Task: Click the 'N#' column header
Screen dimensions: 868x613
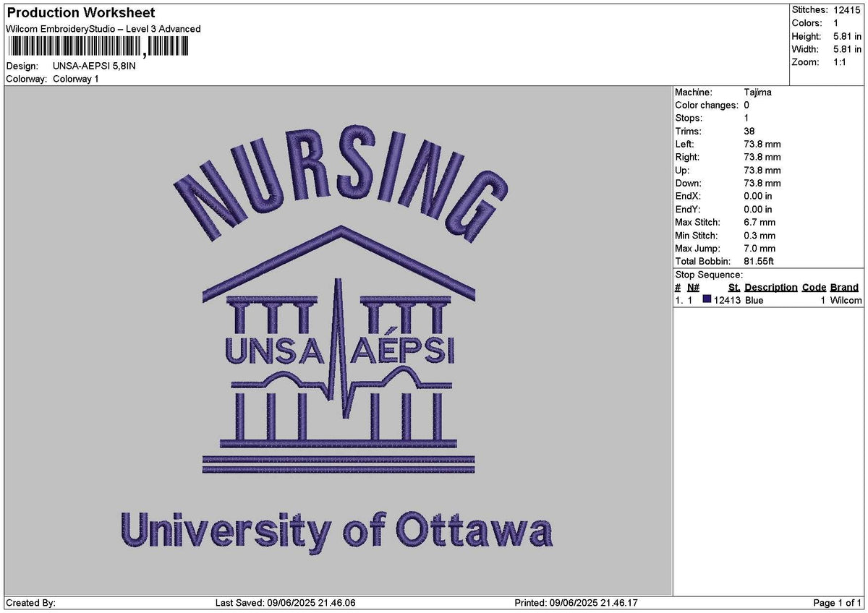Action: (x=693, y=288)
